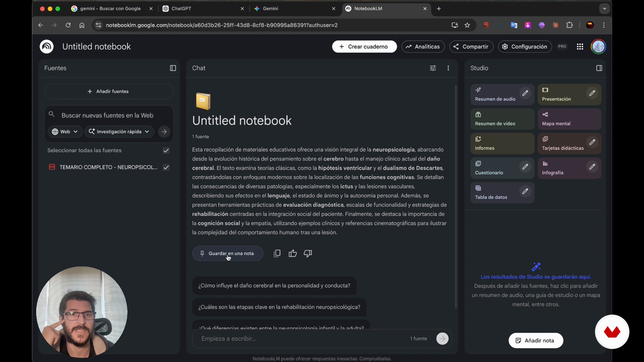Open the browser tab search chevron
Image resolution: width=644 pixels, height=362 pixels.
coord(604,9)
